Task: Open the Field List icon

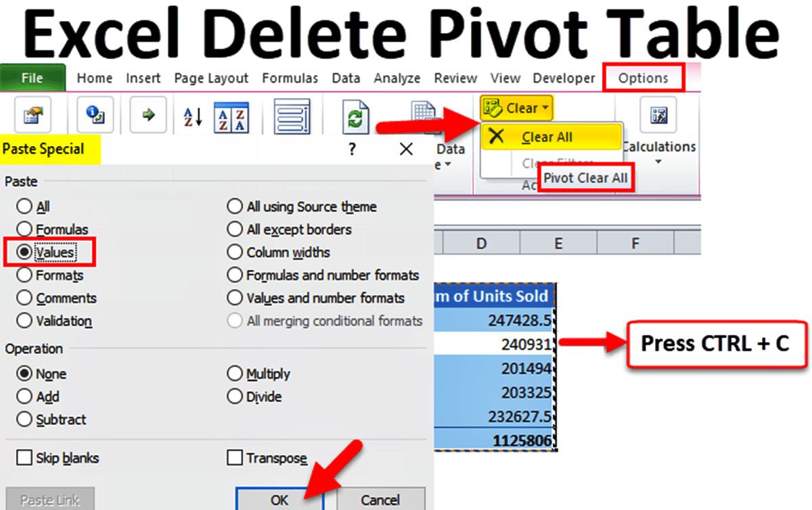Action: point(291,116)
